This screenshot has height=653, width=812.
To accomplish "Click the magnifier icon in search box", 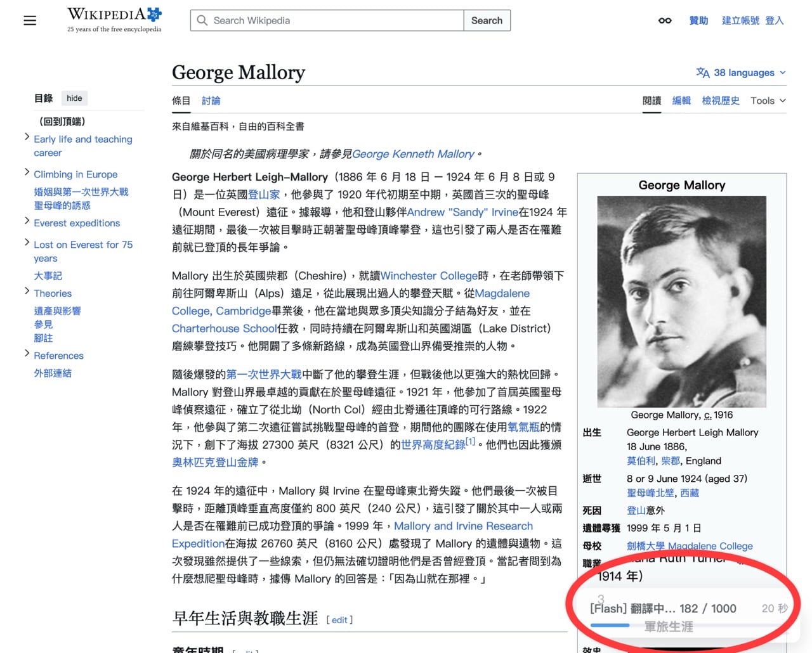I will [202, 20].
